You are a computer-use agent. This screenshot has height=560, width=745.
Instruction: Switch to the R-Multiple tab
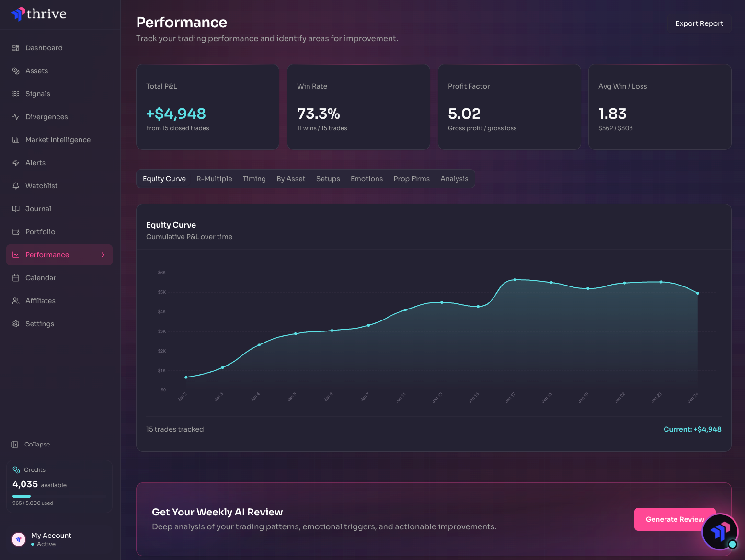pyautogui.click(x=214, y=178)
